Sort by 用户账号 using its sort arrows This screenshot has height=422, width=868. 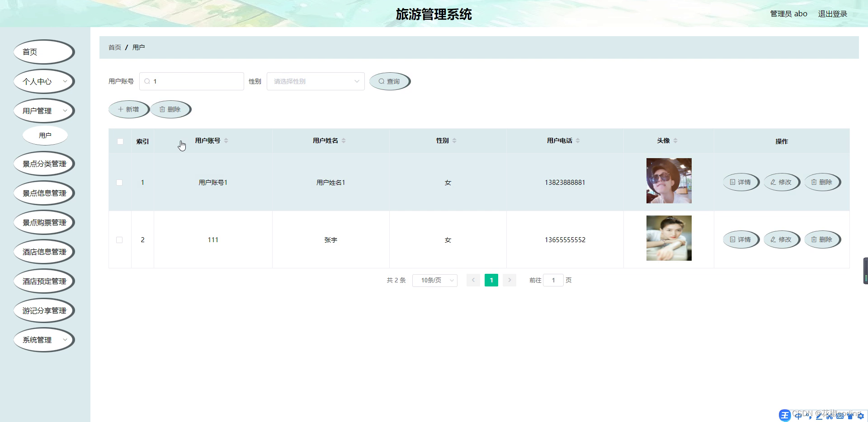(227, 140)
